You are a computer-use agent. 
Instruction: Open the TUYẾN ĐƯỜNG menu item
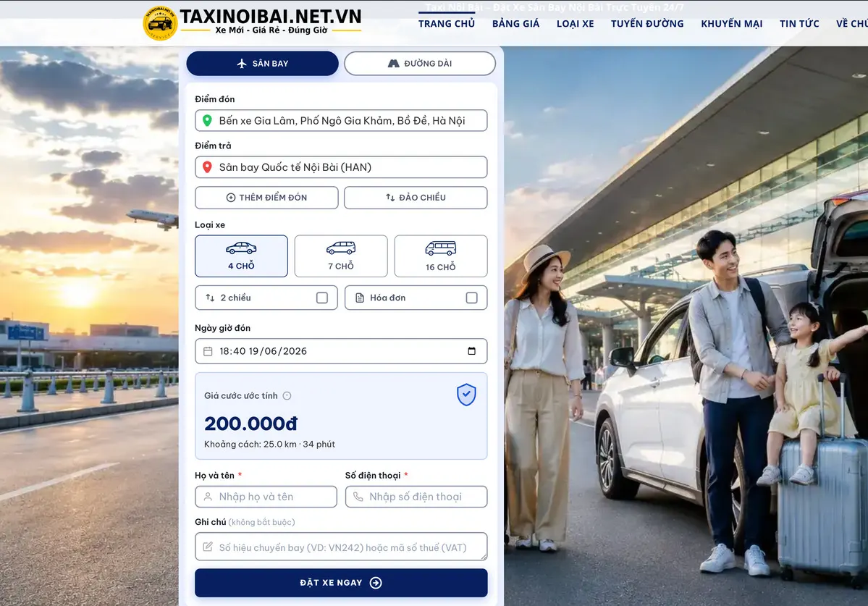click(647, 24)
